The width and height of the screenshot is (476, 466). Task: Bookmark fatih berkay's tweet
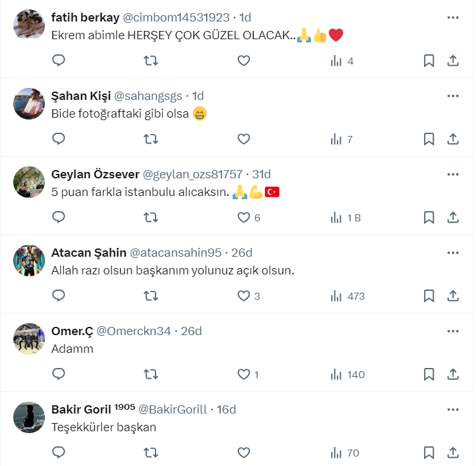429,61
